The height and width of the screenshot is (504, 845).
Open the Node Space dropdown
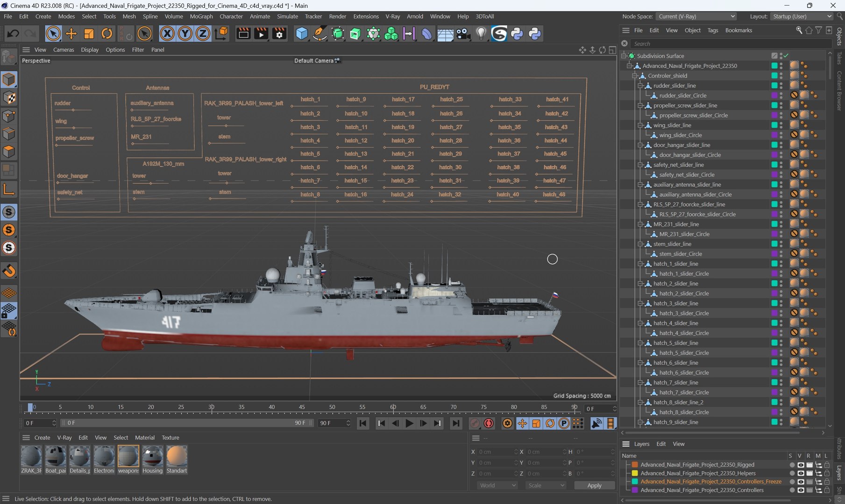pos(696,16)
